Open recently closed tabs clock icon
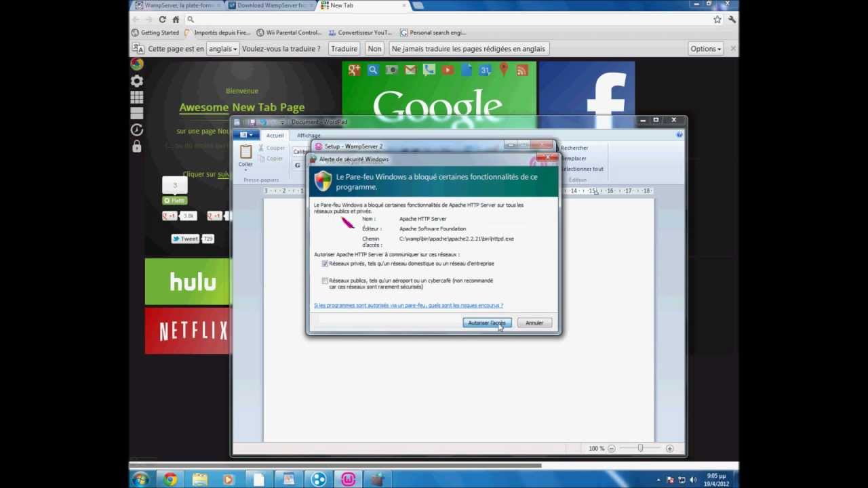Screen dimensions: 868x488 pos(137,129)
